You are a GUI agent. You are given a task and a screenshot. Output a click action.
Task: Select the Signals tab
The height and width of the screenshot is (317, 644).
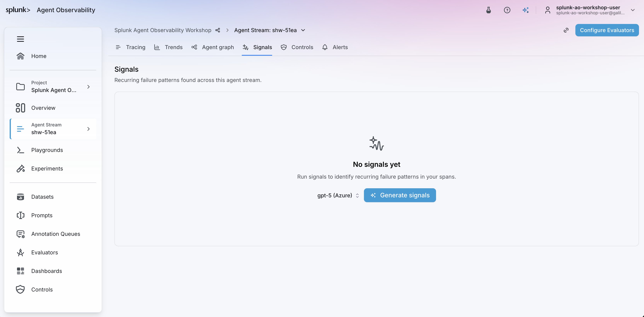tap(257, 47)
